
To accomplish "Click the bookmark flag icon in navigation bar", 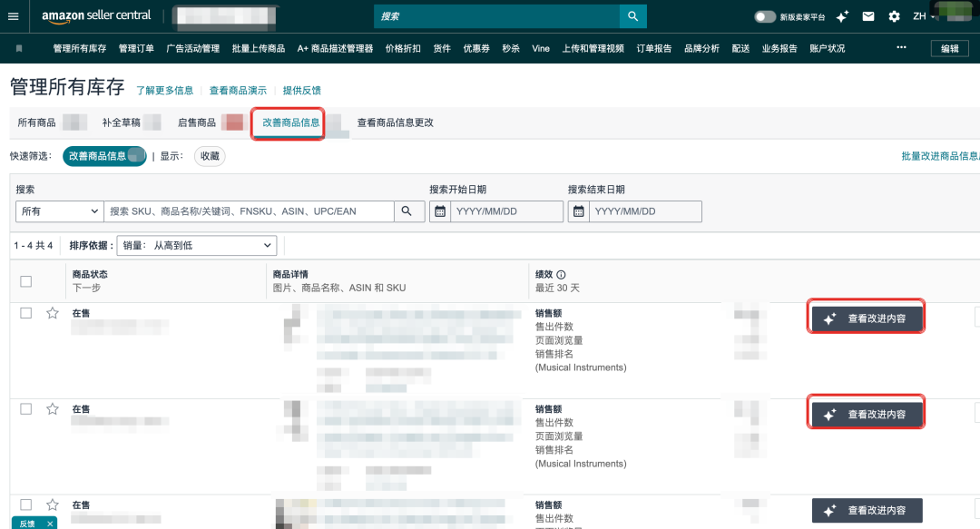I will (19, 49).
